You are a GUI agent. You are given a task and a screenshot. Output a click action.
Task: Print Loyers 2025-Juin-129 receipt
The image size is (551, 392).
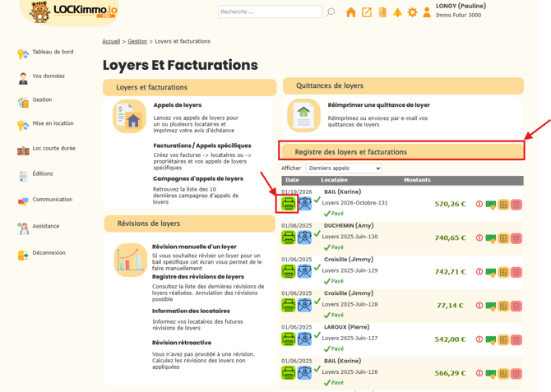[x=288, y=271]
